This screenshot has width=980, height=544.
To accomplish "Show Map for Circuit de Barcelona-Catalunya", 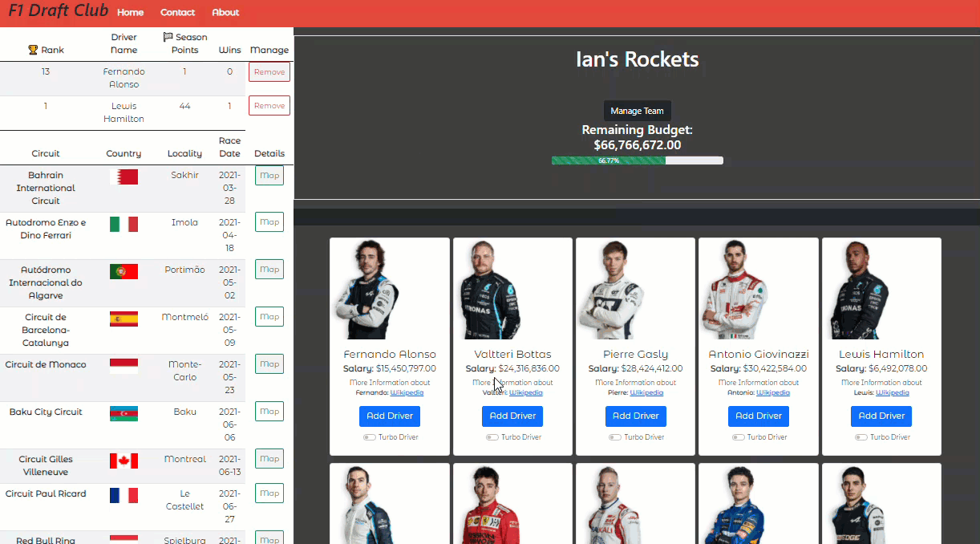I will [x=269, y=317].
